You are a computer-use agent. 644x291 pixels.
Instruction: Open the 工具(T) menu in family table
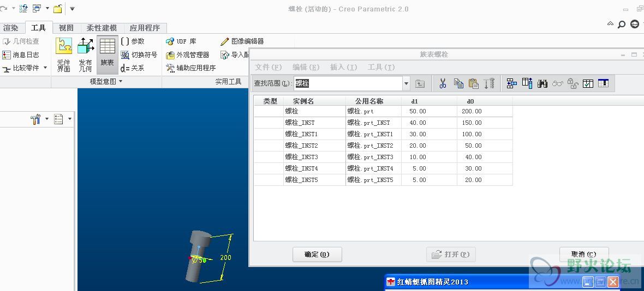tap(381, 67)
